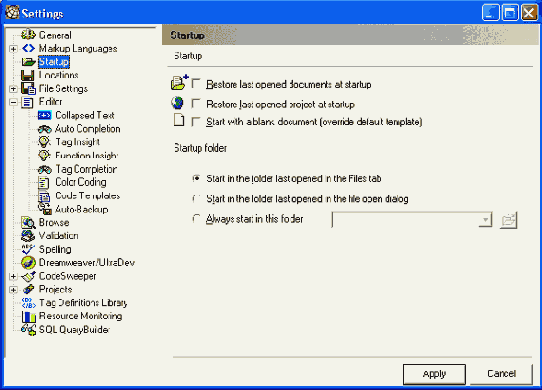Viewport: 542px width, 390px height.
Task: Select Color Coding in the settings tree
Action: [x=81, y=182]
